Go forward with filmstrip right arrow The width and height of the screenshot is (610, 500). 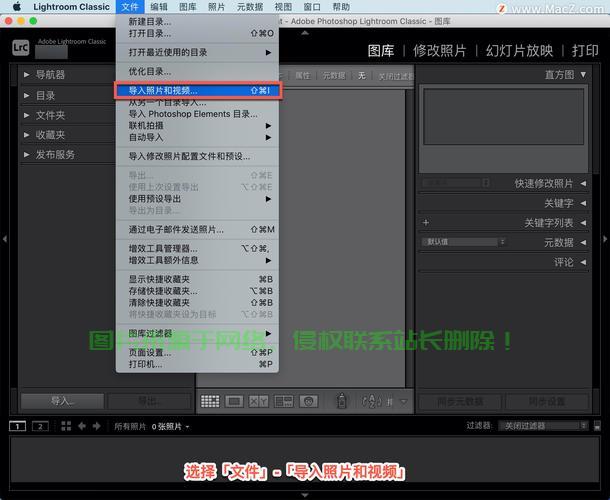96,426
